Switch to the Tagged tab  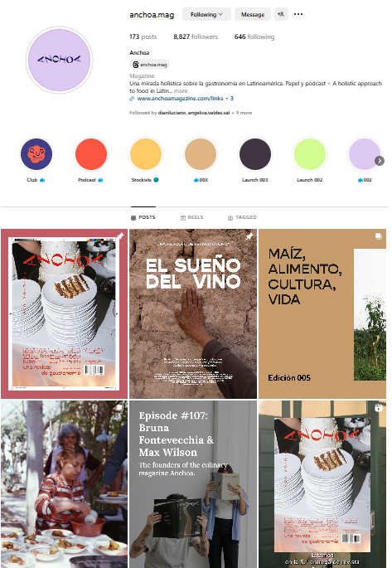tap(242, 217)
